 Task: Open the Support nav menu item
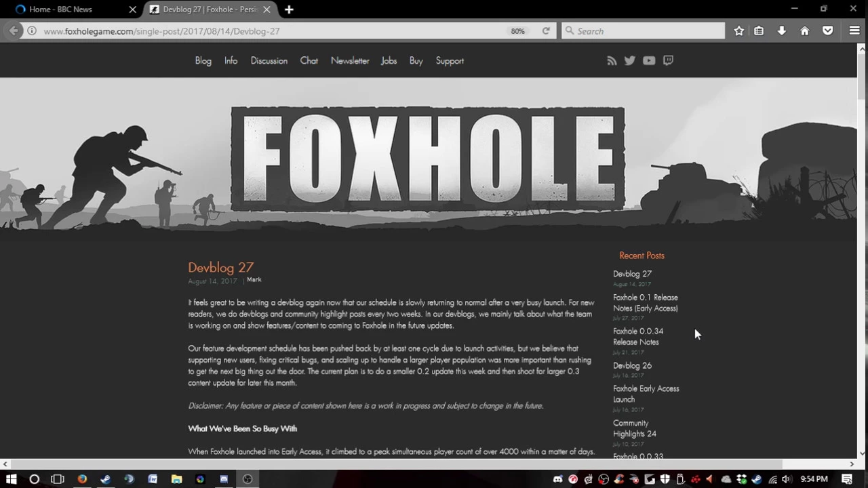(x=450, y=61)
